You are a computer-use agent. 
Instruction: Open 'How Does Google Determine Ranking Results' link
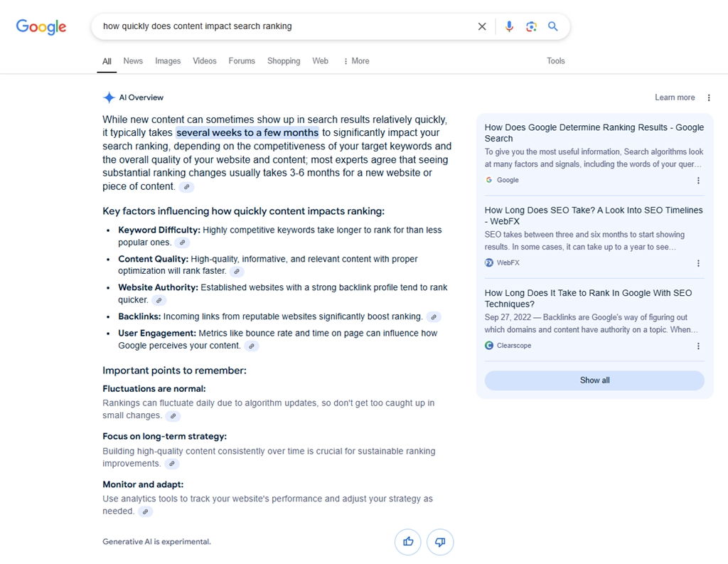tap(594, 133)
